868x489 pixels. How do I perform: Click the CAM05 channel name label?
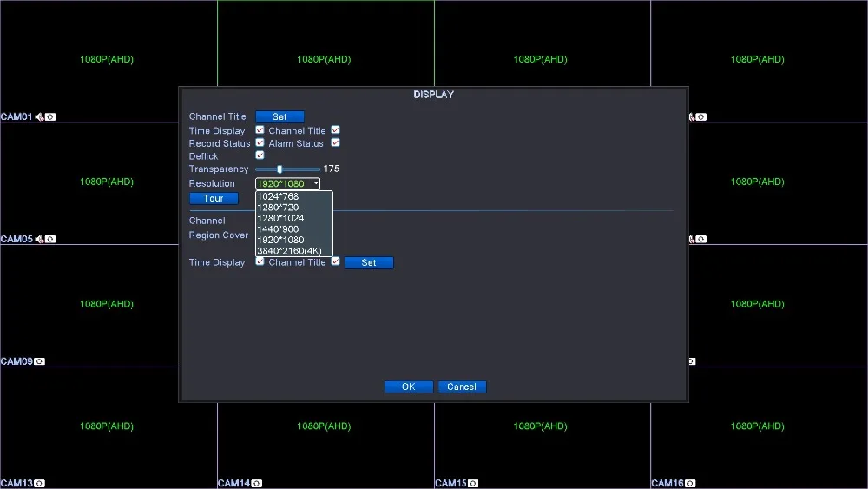click(16, 239)
